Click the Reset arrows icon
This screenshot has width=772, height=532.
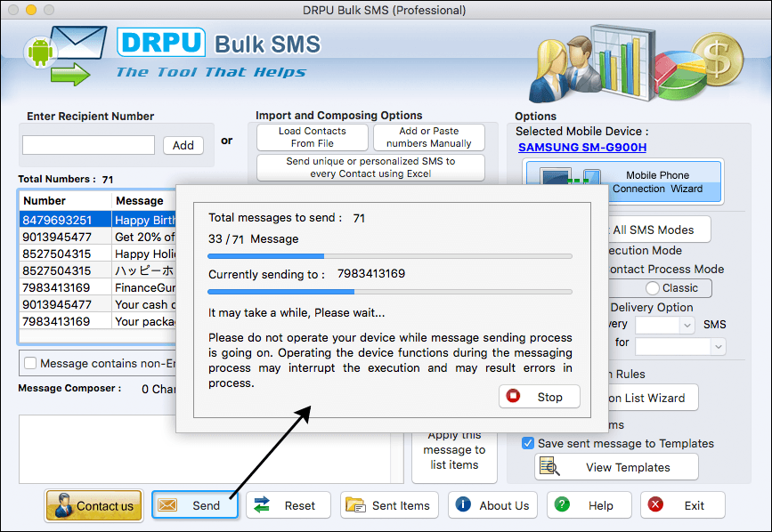[x=262, y=505]
